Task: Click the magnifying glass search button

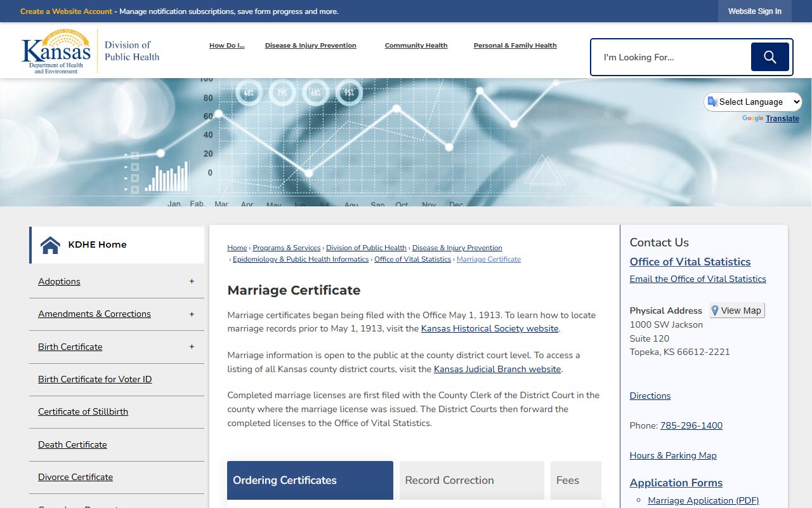Action: pyautogui.click(x=769, y=57)
